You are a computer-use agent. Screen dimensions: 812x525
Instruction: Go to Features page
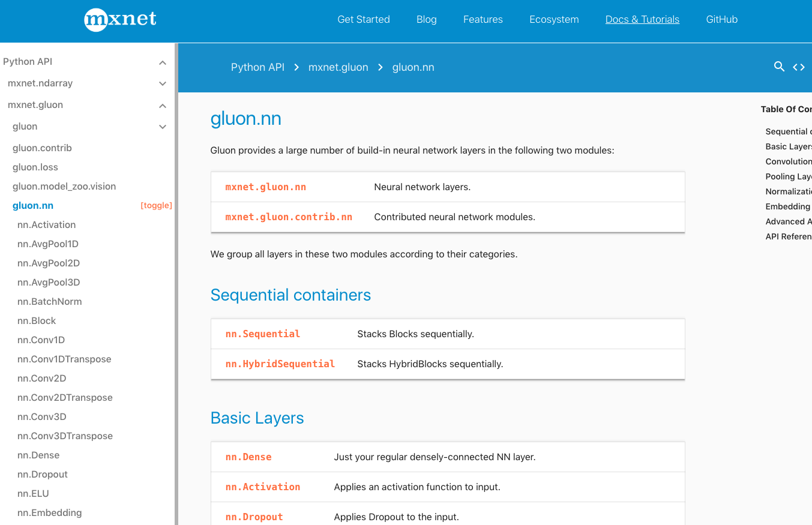coord(483,19)
